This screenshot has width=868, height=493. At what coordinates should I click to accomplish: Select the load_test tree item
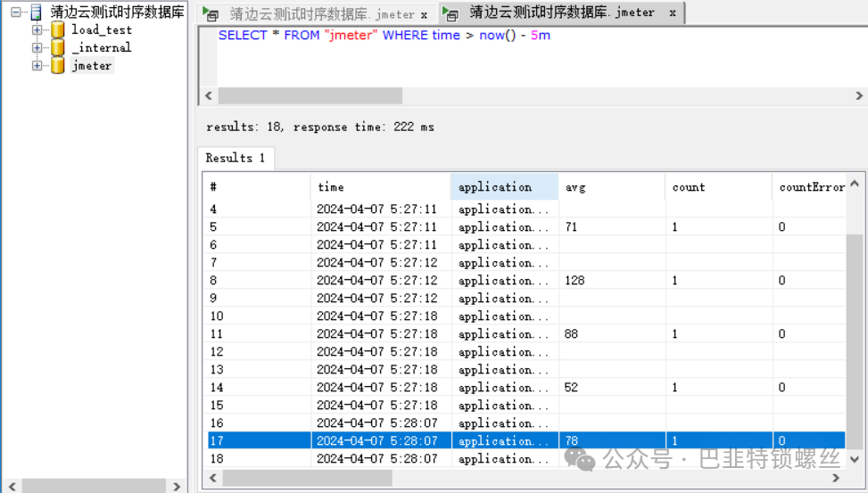102,30
